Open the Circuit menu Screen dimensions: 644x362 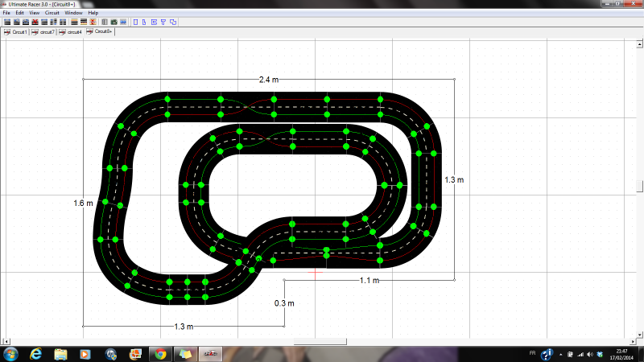[52, 13]
